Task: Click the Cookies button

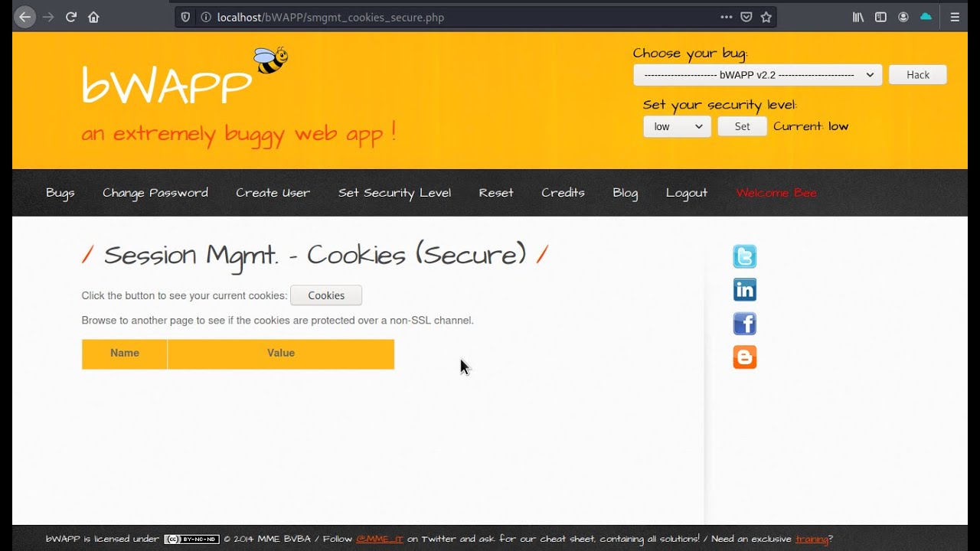Action: pyautogui.click(x=326, y=295)
